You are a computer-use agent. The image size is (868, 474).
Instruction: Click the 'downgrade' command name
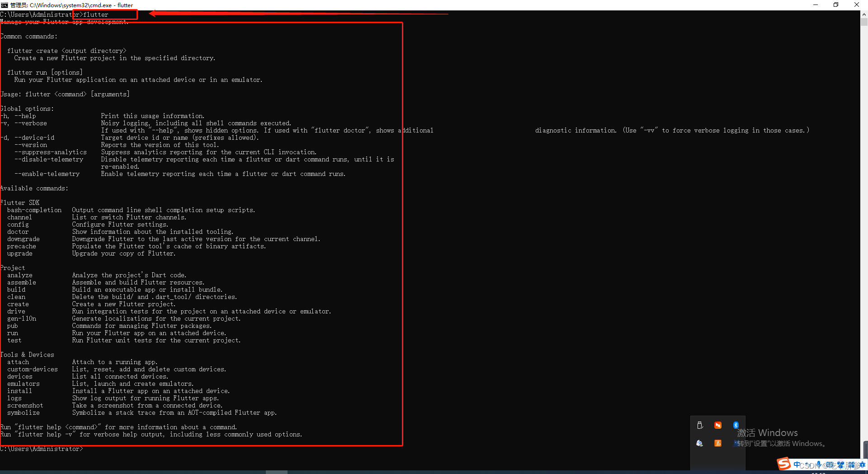24,239
